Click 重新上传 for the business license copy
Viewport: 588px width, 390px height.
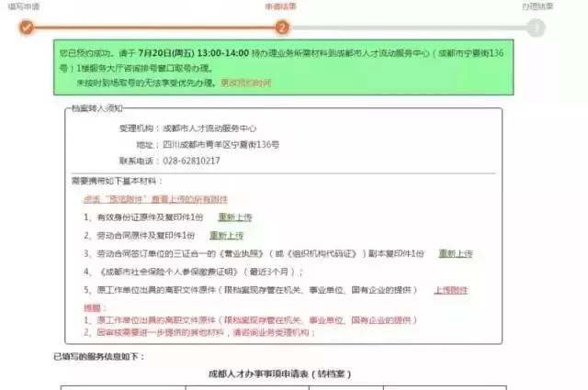455,253
